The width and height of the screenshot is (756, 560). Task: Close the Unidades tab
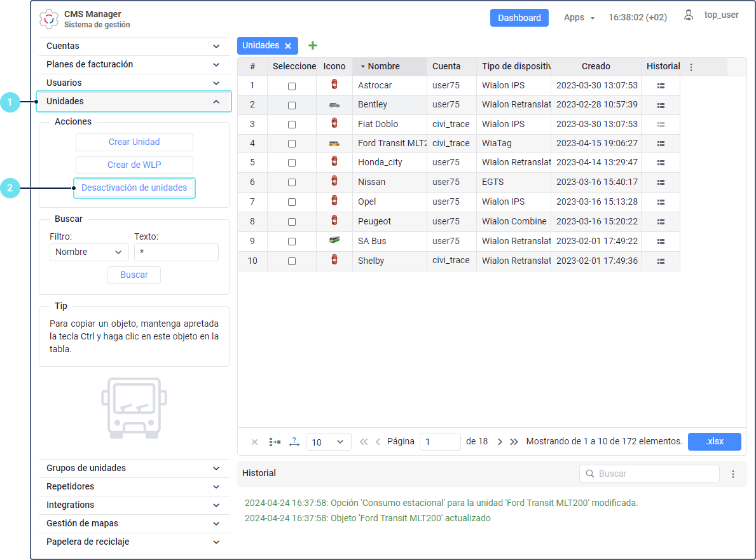tap(288, 46)
